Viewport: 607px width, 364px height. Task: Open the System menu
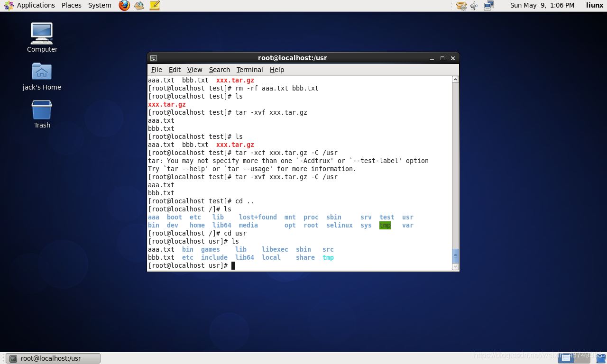coord(100,5)
